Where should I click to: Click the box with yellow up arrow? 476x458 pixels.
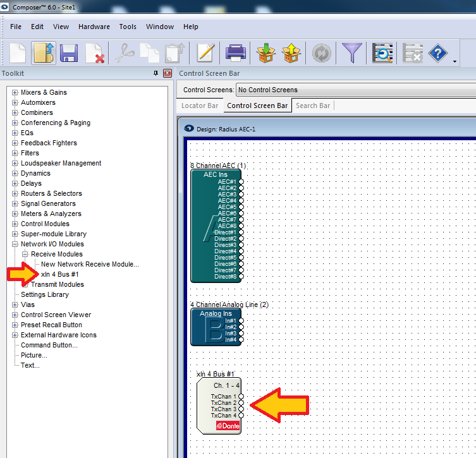click(291, 53)
